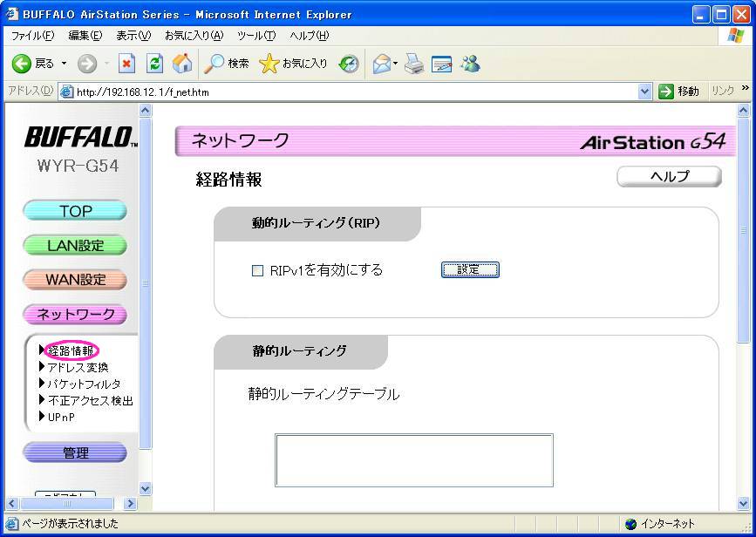Click the Print icon

click(x=413, y=64)
